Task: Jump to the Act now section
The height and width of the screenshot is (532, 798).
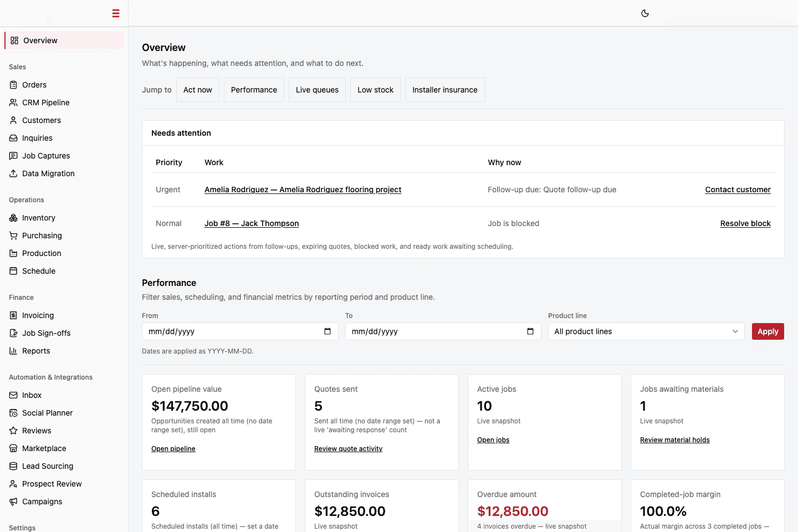Action: click(x=198, y=90)
